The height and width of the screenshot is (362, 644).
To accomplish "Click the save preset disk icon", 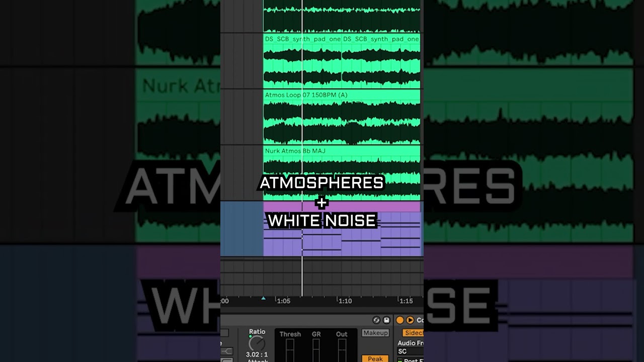I will [x=386, y=320].
